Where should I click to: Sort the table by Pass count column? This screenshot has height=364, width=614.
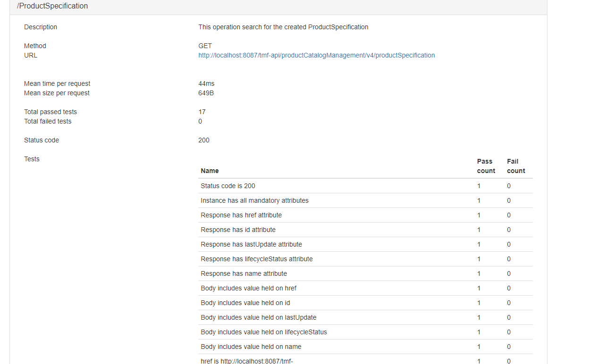tap(486, 166)
